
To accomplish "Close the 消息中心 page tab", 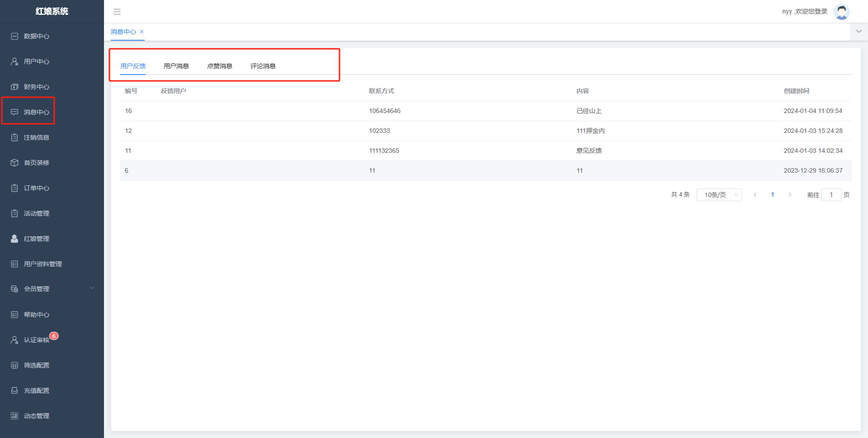I will pyautogui.click(x=142, y=32).
